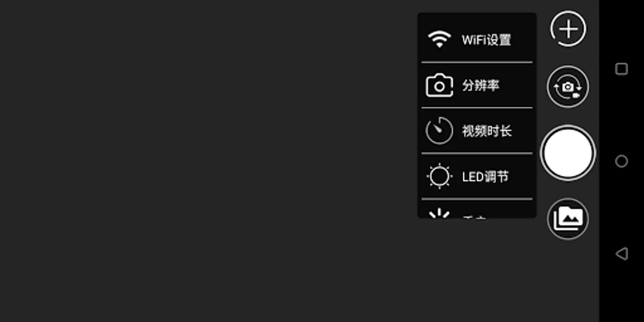Click the camera icon beside 分辨率

pos(439,85)
